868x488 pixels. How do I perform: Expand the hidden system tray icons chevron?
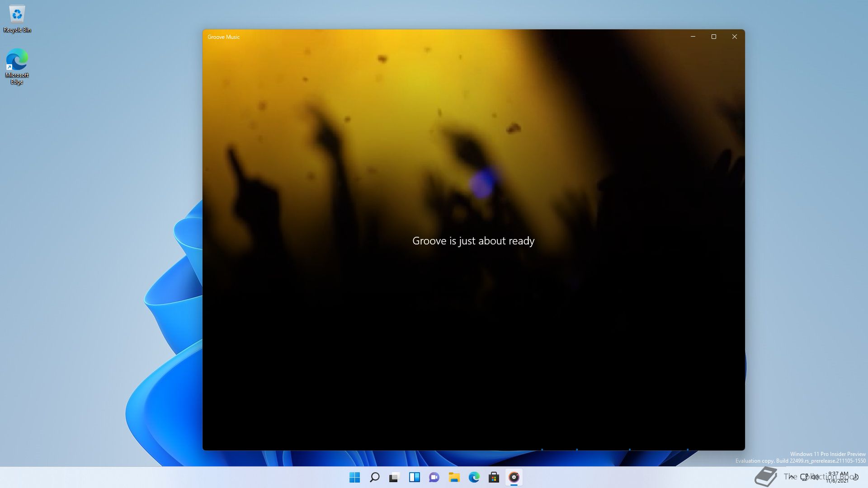click(x=792, y=477)
